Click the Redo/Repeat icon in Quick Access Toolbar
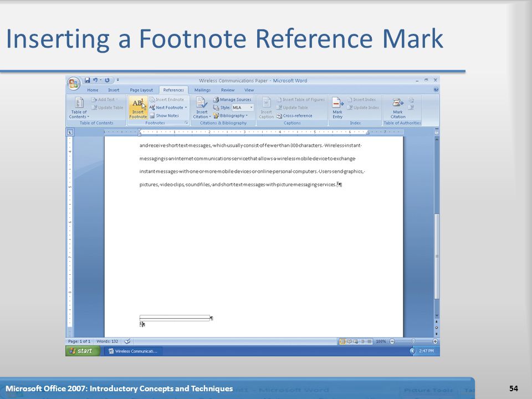The image size is (532, 399). 107,80
